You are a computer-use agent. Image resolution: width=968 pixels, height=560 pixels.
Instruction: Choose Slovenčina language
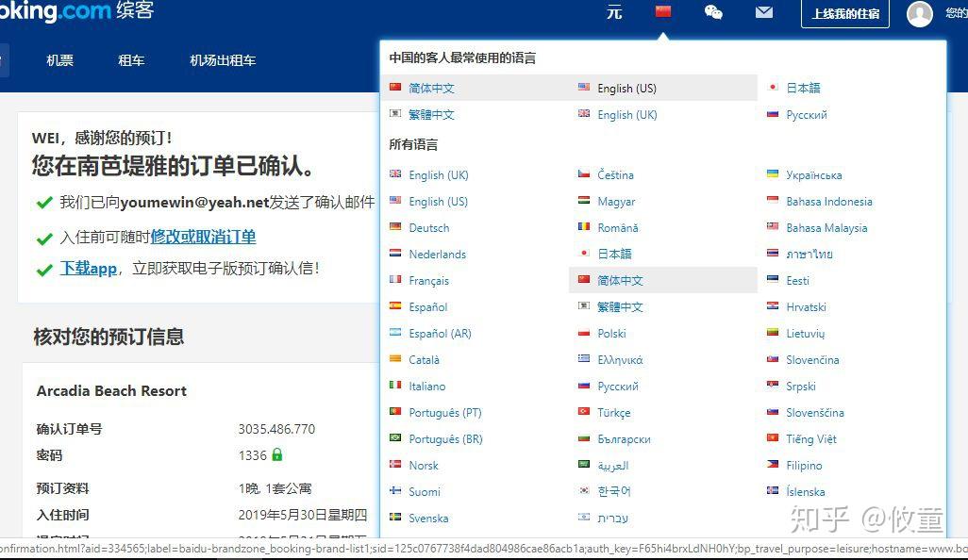point(812,360)
